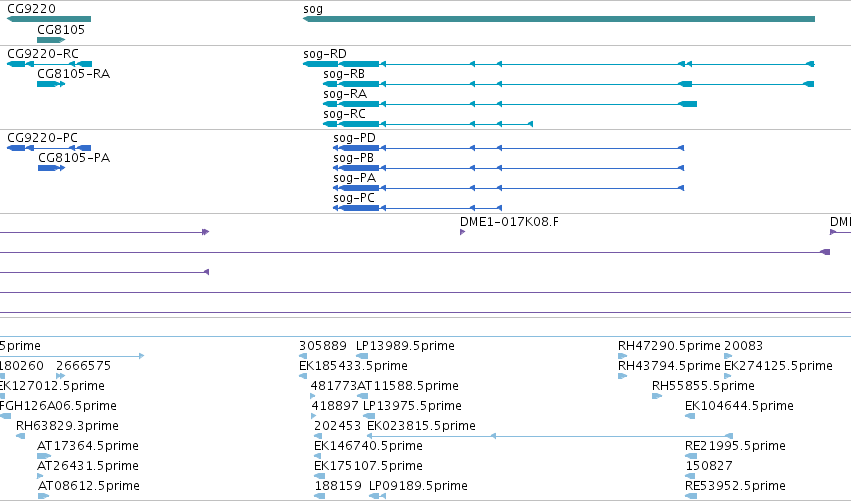Select the CG8105-RA transcript label
The height and width of the screenshot is (501, 851).
pyautogui.click(x=73, y=74)
